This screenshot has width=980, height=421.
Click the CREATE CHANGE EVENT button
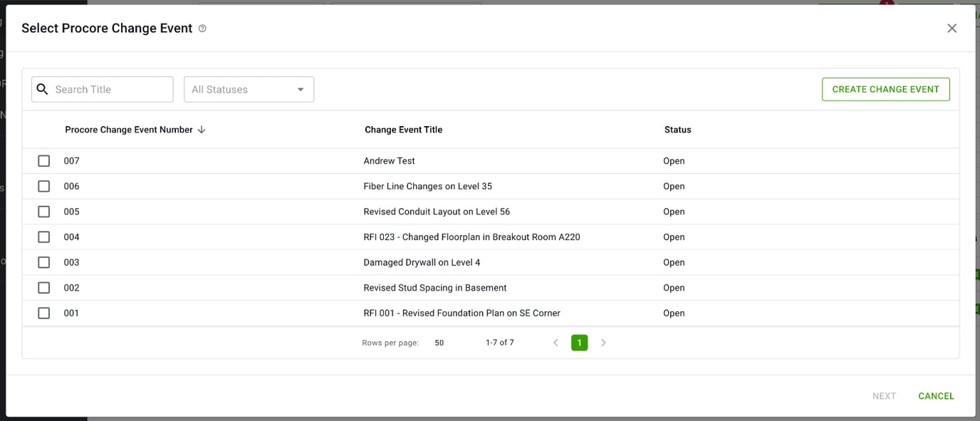[885, 89]
